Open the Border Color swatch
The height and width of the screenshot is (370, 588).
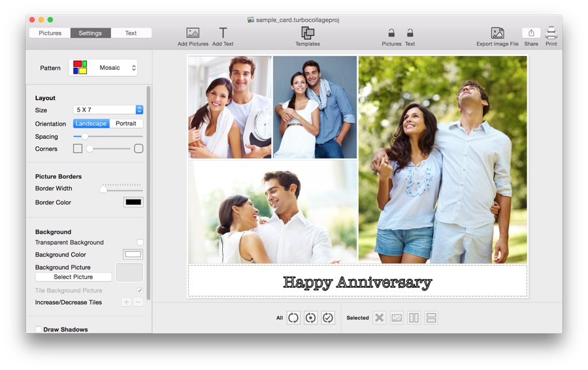[133, 202]
